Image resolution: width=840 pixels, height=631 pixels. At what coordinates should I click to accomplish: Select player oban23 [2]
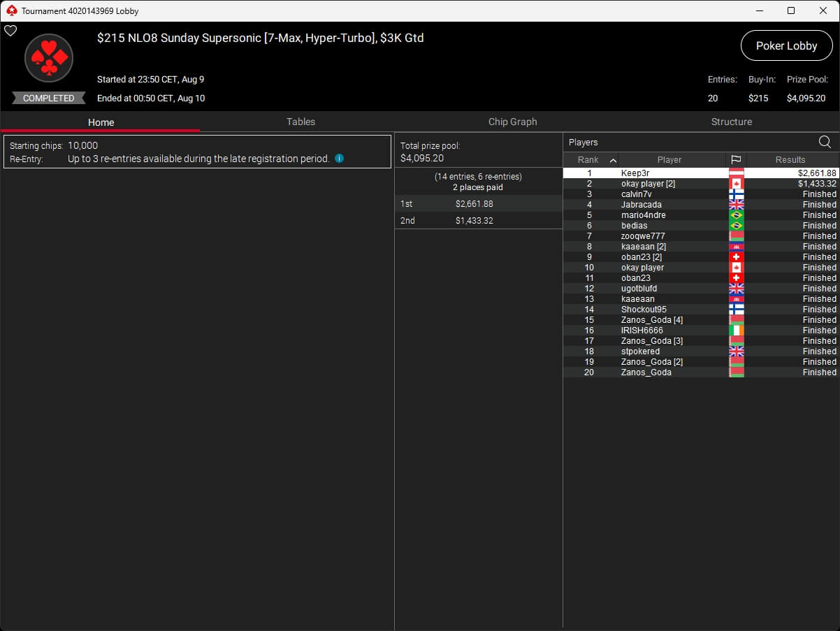pos(700,257)
